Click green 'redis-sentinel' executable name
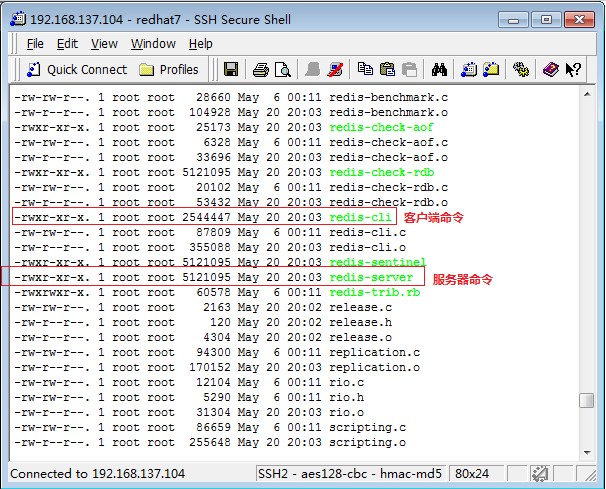606x489 pixels. 378,262
